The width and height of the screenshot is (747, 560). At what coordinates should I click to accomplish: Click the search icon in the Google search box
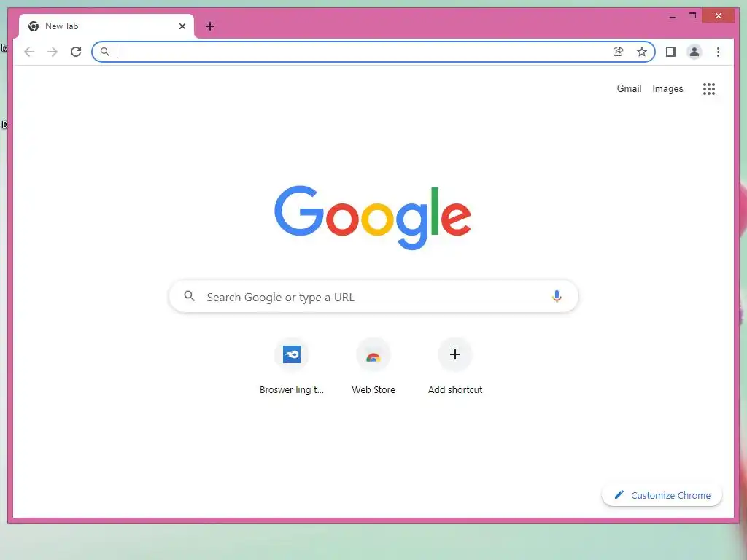[x=189, y=296]
